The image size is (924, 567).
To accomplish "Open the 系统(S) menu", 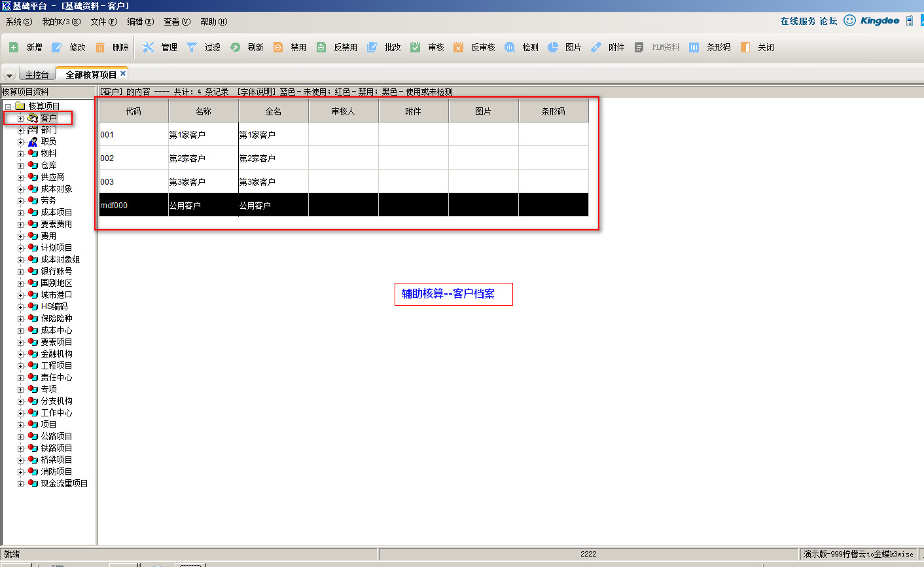I will [x=18, y=22].
